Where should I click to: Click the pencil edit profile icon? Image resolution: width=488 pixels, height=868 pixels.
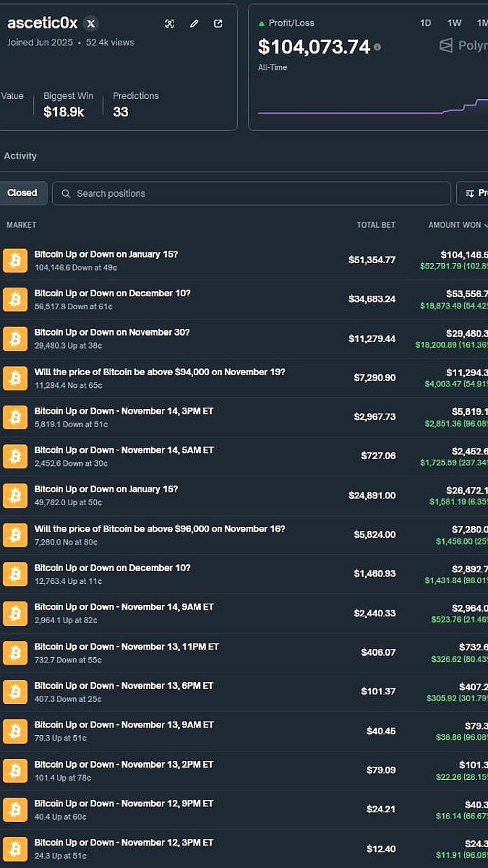194,24
